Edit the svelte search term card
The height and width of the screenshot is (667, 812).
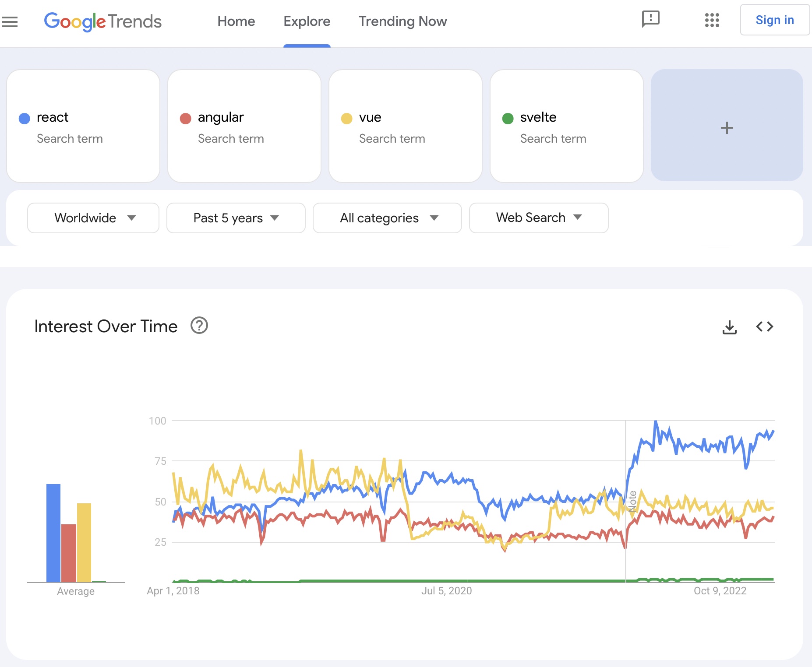tap(567, 126)
